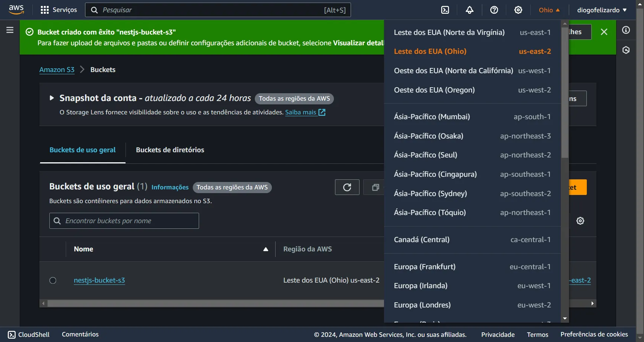
Task: Switch to Buckets de diretórios tab
Action: (x=170, y=150)
